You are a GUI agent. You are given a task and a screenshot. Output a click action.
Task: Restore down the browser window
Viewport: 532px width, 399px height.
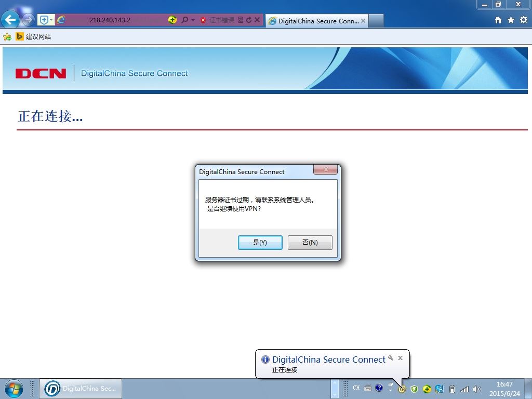[x=498, y=4]
